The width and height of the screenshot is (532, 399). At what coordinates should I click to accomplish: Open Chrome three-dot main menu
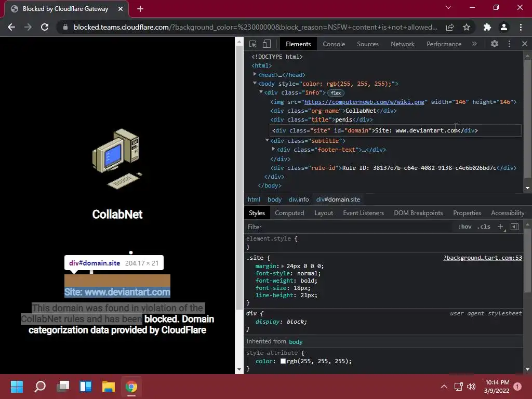pos(521,27)
